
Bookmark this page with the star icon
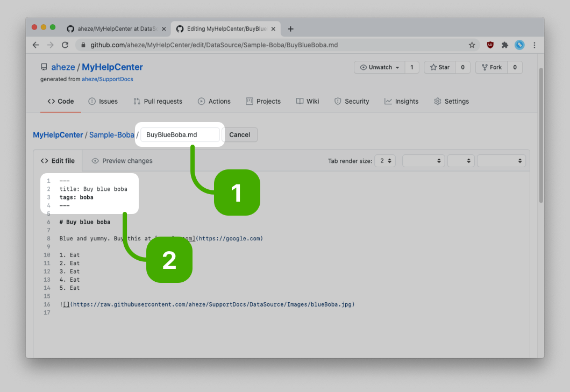coord(472,45)
